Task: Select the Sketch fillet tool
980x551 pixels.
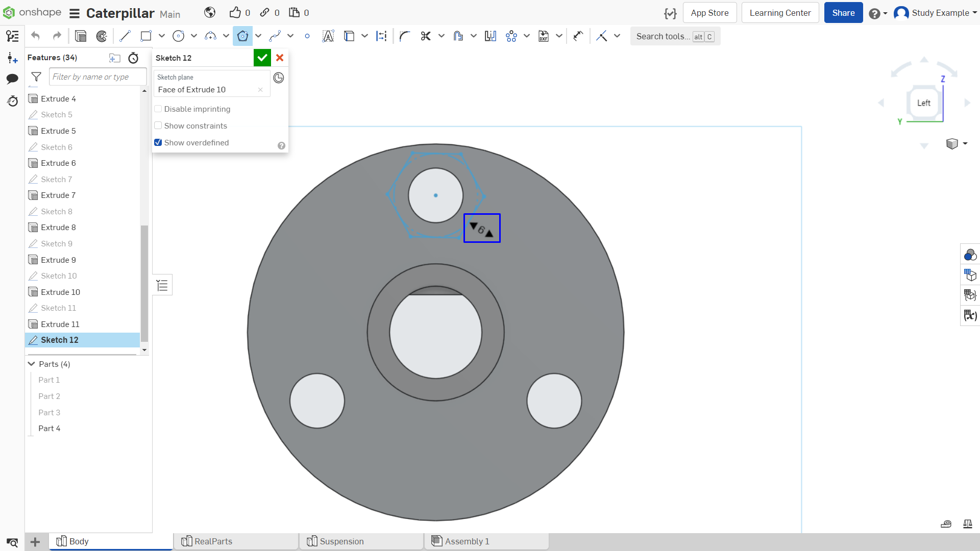Action: tap(405, 36)
